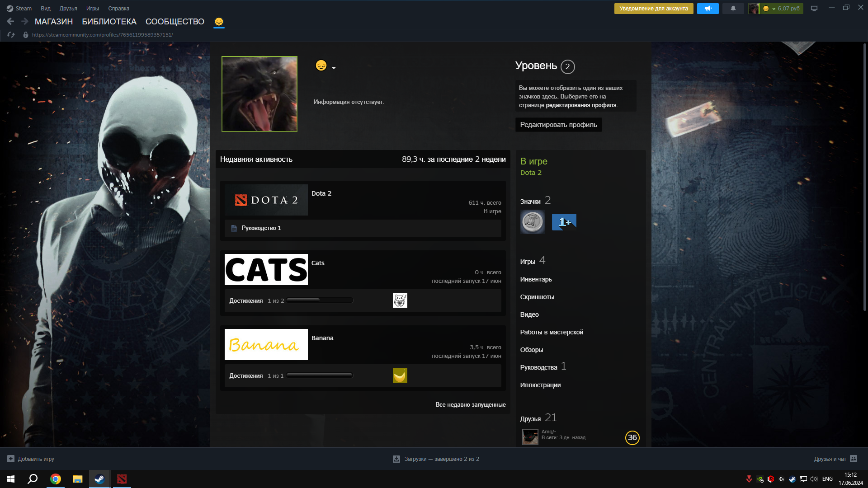This screenshot has height=488, width=868.
Task: Open friends and chat icon at bottom right
Action: [x=854, y=459]
